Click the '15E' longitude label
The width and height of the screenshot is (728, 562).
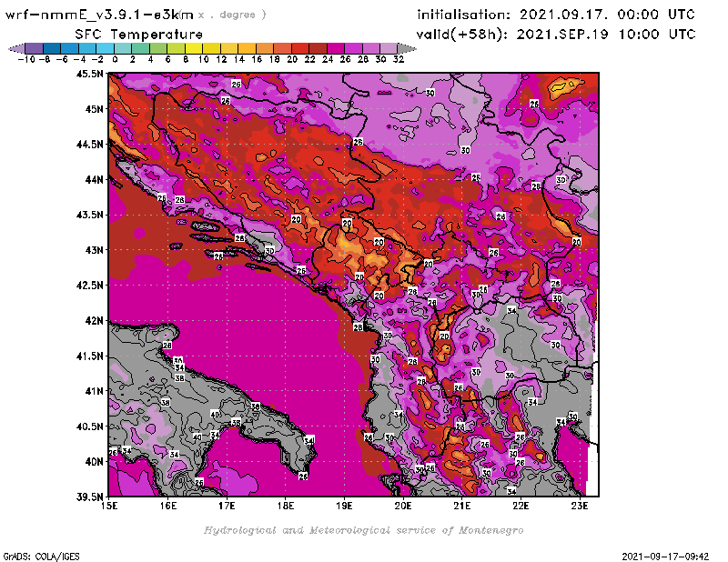coord(109,506)
